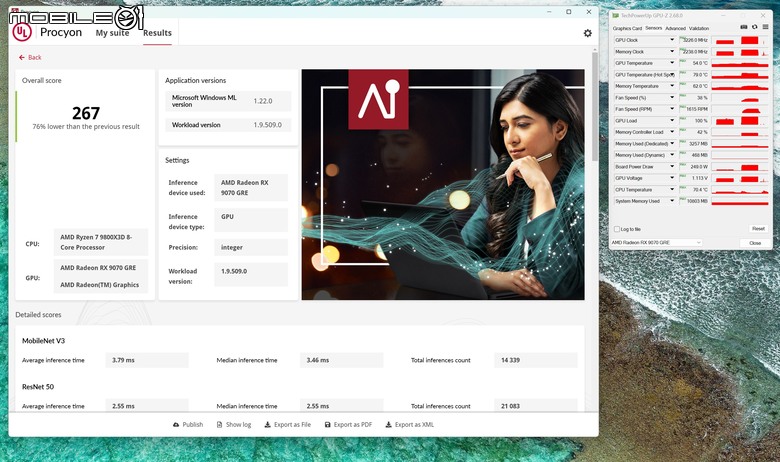Enable Log to file checkbox in GPU-Z

pyautogui.click(x=617, y=229)
